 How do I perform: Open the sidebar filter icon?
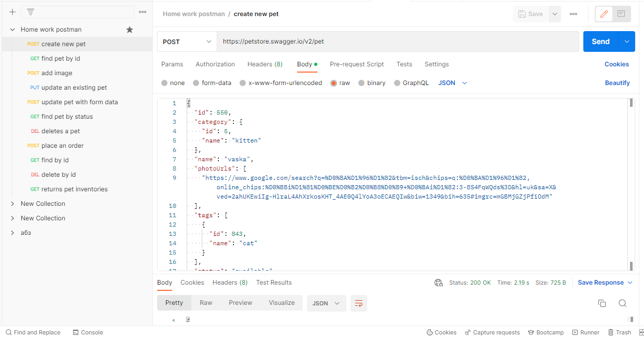(30, 11)
